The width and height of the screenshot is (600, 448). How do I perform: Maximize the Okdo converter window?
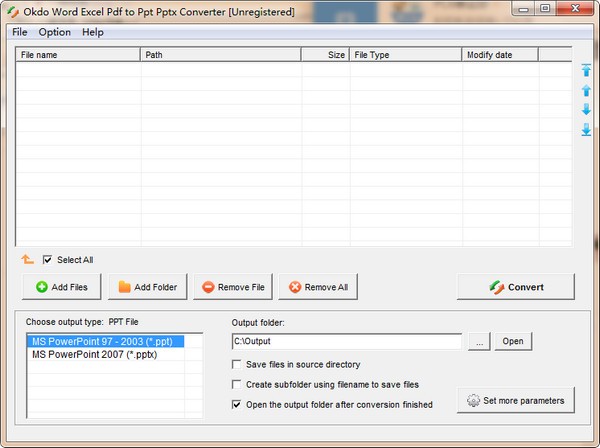[x=545, y=9]
